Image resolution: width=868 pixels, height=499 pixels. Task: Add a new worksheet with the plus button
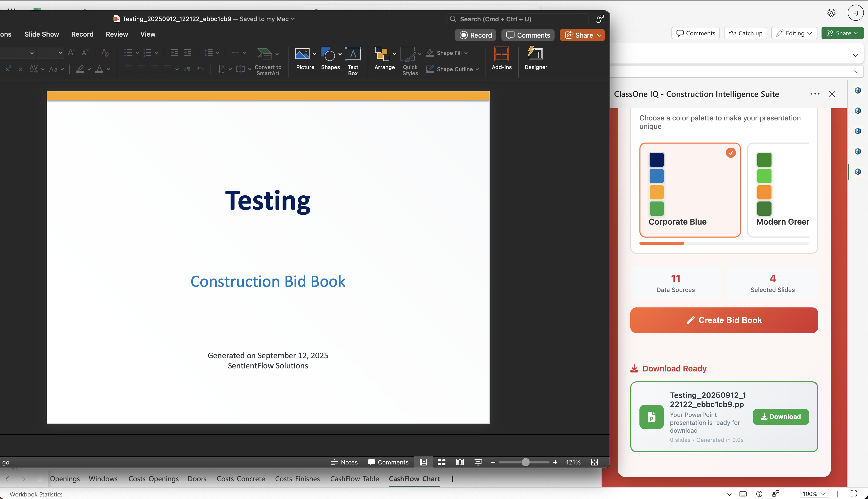point(453,479)
